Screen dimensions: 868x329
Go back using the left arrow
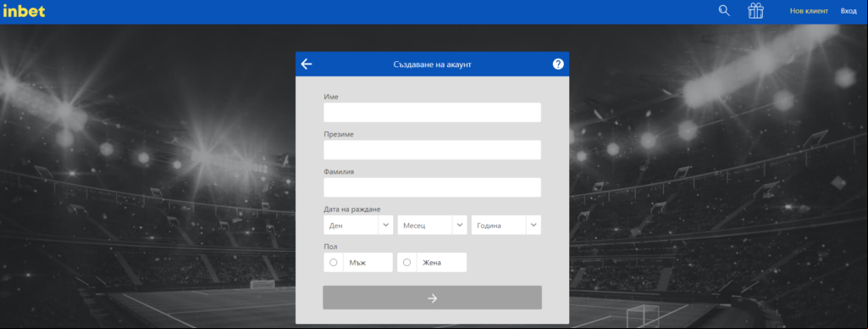point(307,64)
